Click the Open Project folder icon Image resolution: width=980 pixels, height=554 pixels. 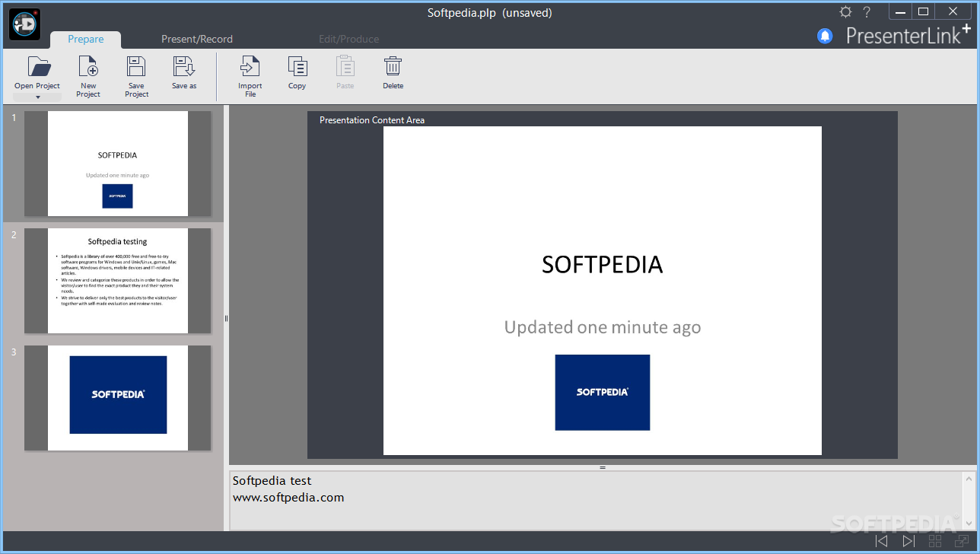[x=39, y=67]
